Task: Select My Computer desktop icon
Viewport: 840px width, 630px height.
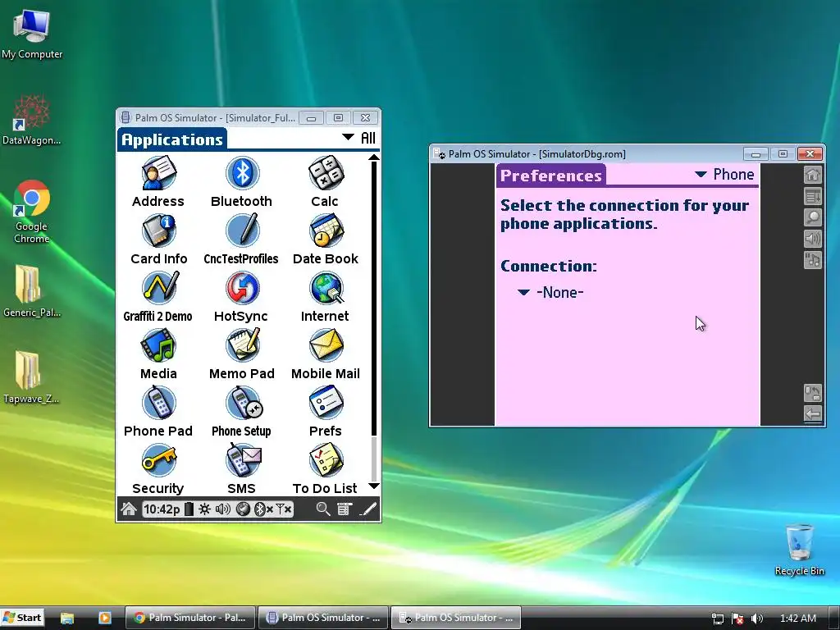Action: coord(32,34)
